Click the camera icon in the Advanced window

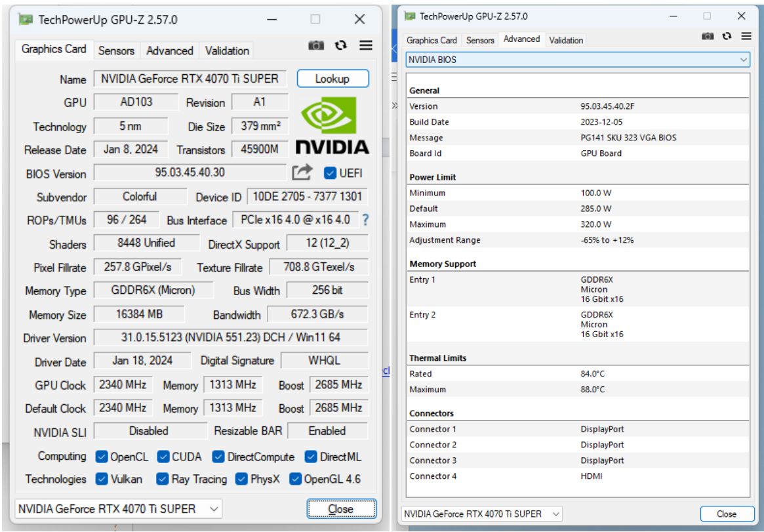708,36
